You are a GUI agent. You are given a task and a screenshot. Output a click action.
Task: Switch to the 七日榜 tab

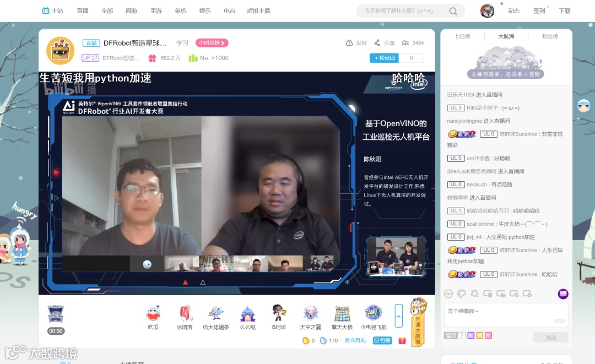click(x=462, y=36)
